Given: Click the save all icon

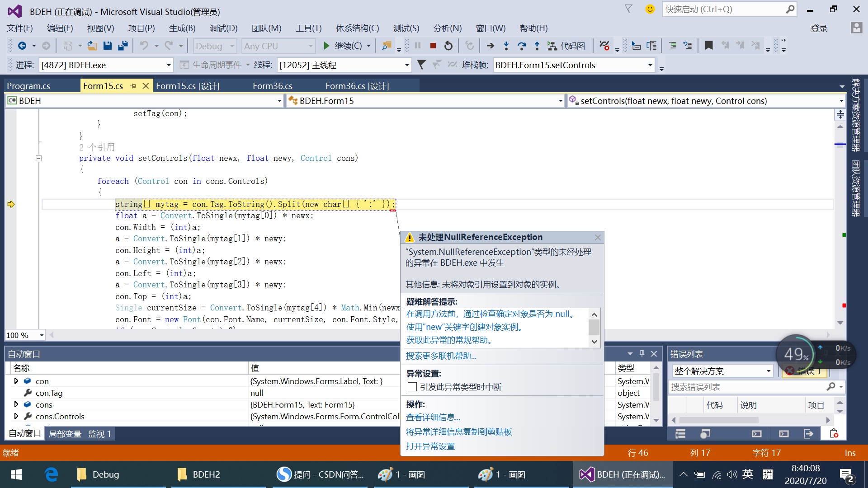Looking at the screenshot, I should pyautogui.click(x=123, y=46).
